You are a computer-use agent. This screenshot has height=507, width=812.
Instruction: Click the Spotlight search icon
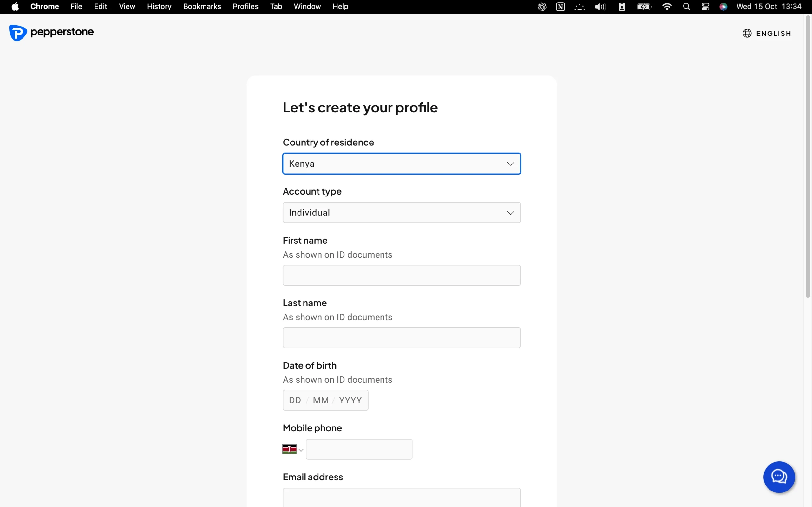pos(686,7)
